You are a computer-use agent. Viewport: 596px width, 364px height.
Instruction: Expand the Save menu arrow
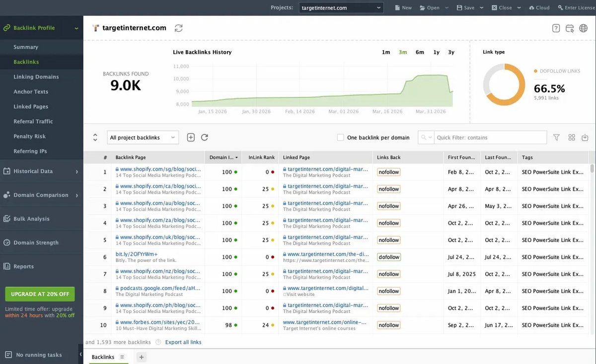pyautogui.click(x=481, y=8)
